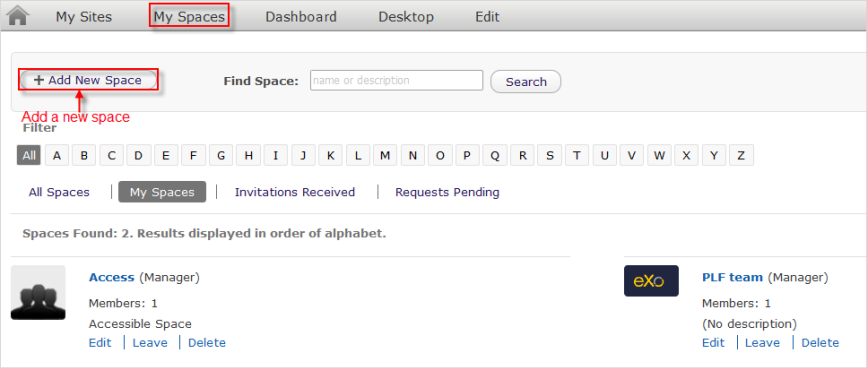Delete the PLF team space
This screenshot has height=368, width=867.
point(820,343)
